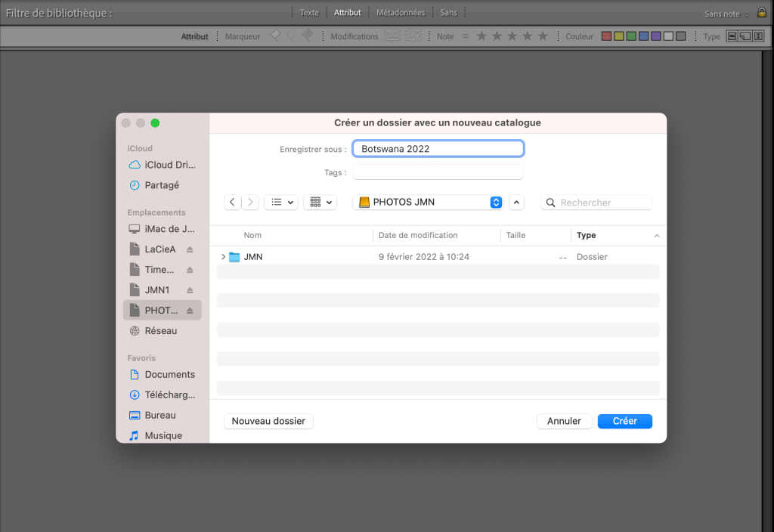Click the filter lock padlock icon
Viewport: 774px width, 532px height.
tap(761, 13)
